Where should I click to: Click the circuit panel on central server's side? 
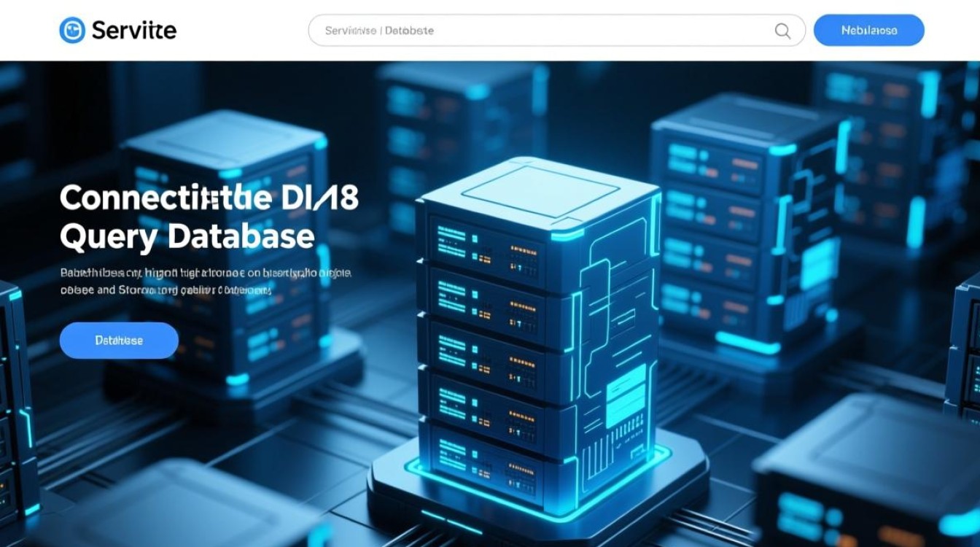(611, 328)
